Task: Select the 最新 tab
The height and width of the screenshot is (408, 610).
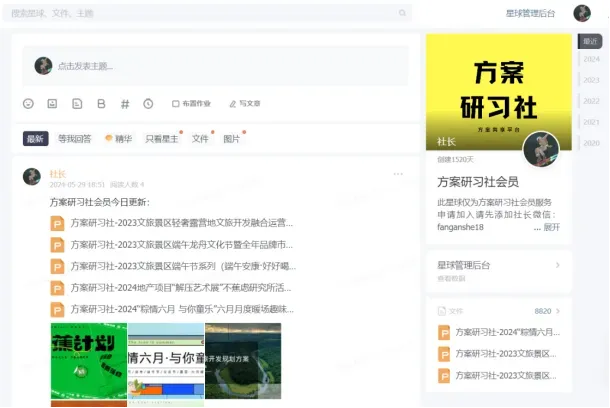Action: 35,138
